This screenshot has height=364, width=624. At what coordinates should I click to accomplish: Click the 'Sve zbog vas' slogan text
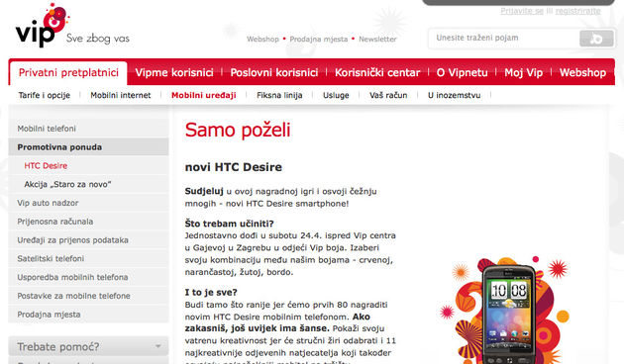pos(98,39)
